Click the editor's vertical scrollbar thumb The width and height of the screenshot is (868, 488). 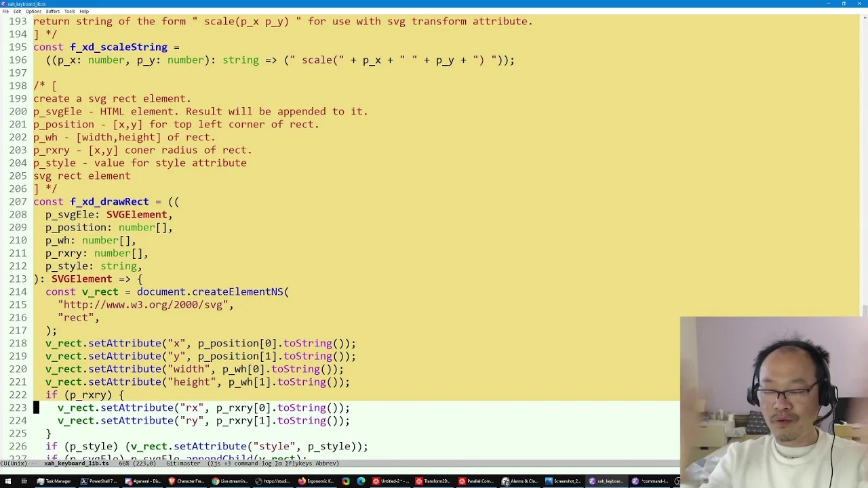864,312
